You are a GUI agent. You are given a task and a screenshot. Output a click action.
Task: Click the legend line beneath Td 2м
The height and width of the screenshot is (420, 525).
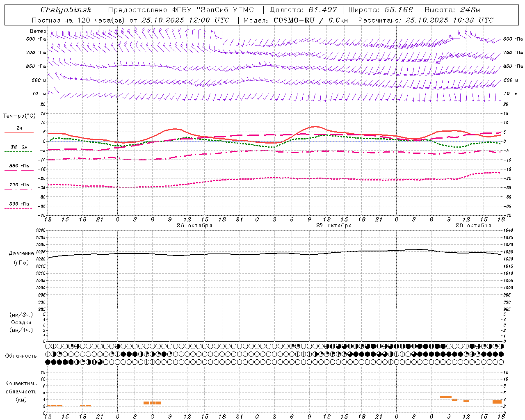pos(18,151)
